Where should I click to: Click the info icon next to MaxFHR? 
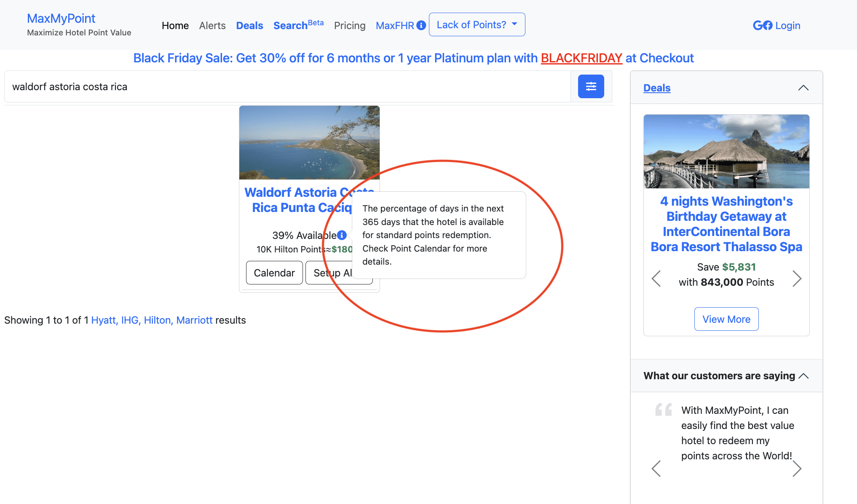(421, 26)
